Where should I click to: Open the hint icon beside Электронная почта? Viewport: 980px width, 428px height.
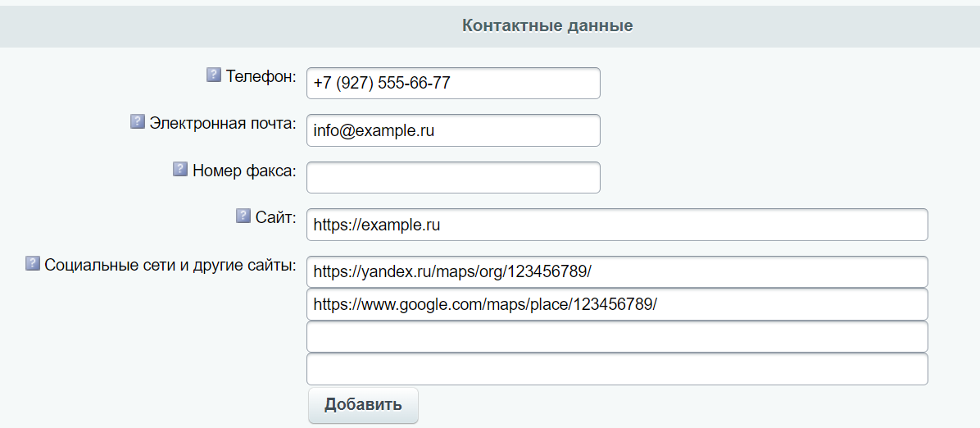[138, 122]
